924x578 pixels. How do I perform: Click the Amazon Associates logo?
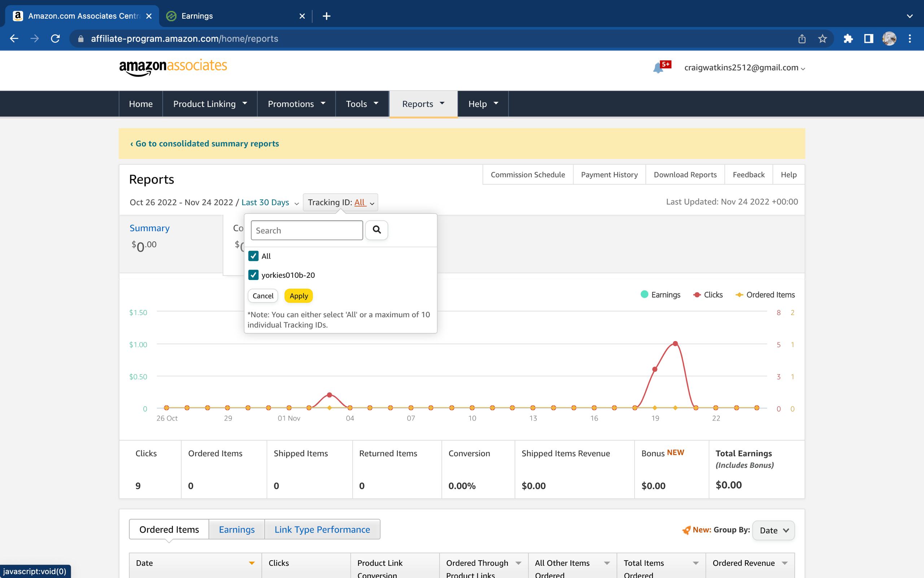pos(173,67)
